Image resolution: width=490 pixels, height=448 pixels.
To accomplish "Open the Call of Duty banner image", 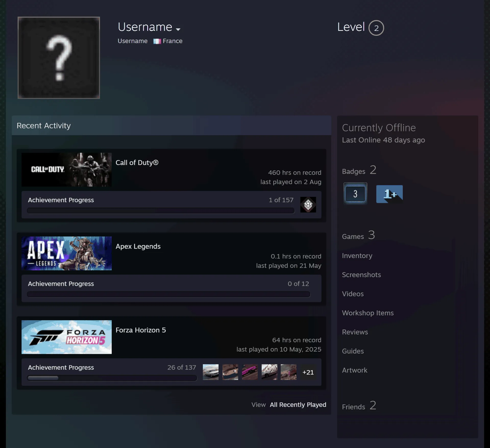I will pyautogui.click(x=67, y=170).
